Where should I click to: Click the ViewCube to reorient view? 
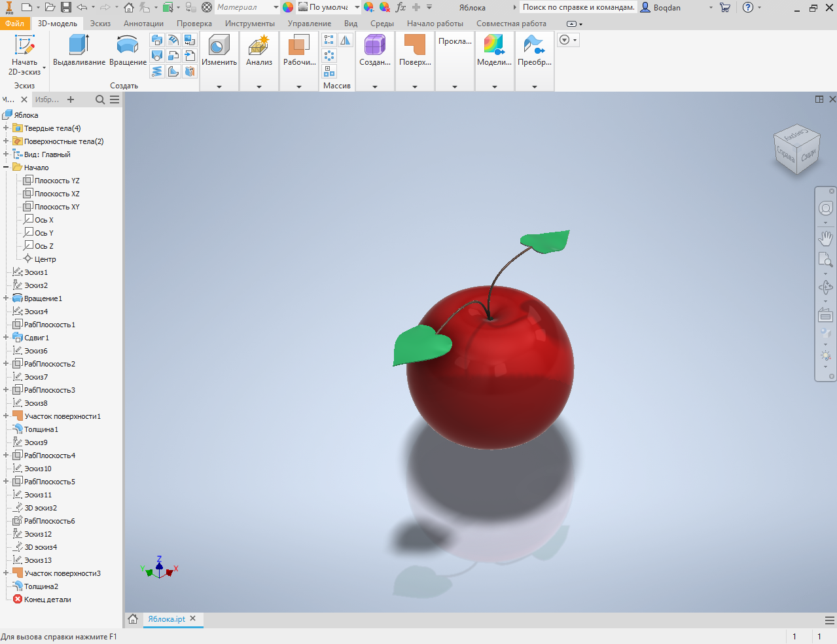pyautogui.click(x=797, y=149)
